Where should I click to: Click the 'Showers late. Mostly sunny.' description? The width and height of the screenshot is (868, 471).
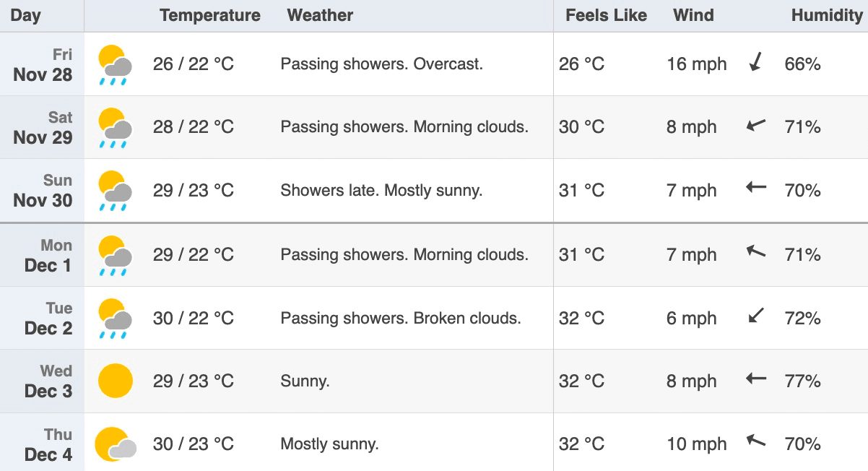(381, 191)
